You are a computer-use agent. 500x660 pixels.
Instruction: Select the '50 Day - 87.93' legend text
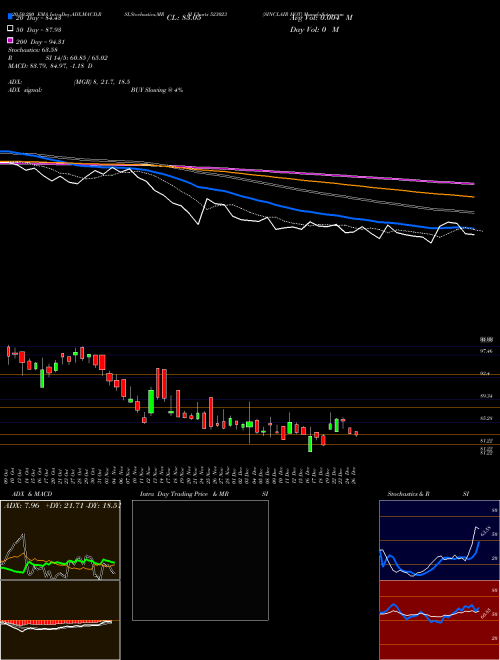39,29
